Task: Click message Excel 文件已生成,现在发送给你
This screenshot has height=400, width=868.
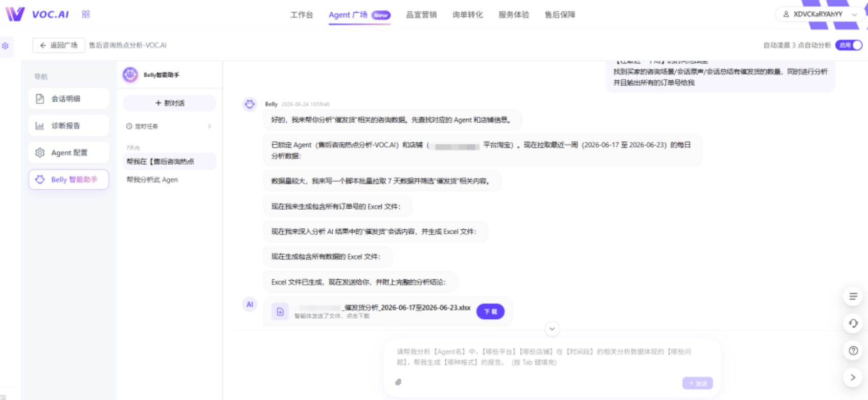Action: pos(360,282)
